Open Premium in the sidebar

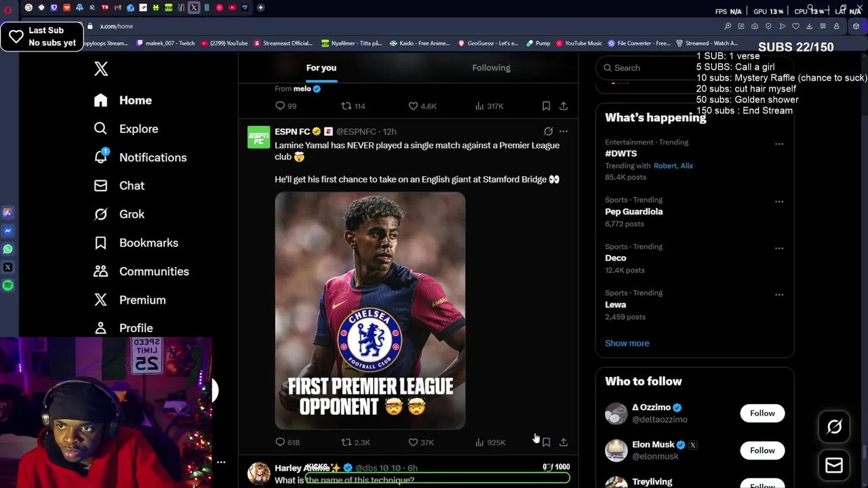[130, 300]
